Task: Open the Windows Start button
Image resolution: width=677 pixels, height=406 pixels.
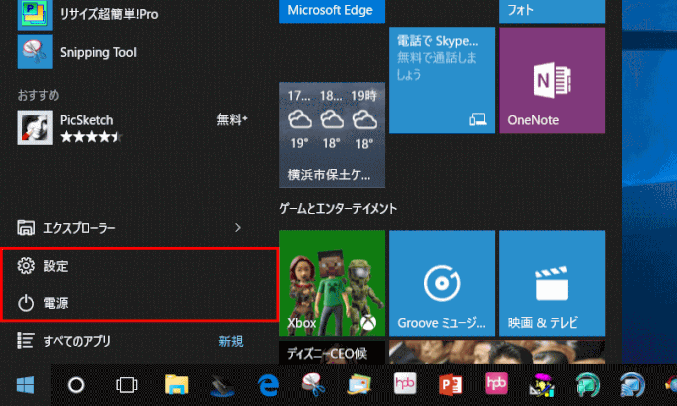Action: point(25,384)
